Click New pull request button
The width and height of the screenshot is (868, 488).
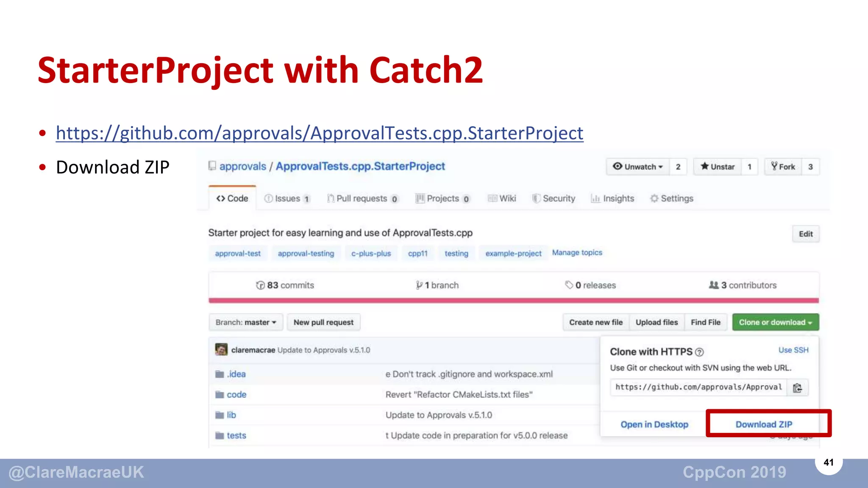click(x=323, y=322)
